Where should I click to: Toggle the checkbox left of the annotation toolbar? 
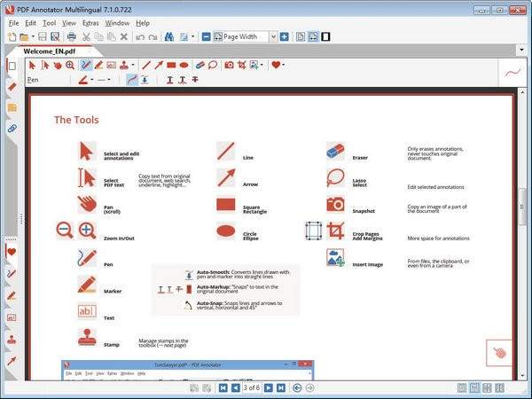click(x=12, y=66)
